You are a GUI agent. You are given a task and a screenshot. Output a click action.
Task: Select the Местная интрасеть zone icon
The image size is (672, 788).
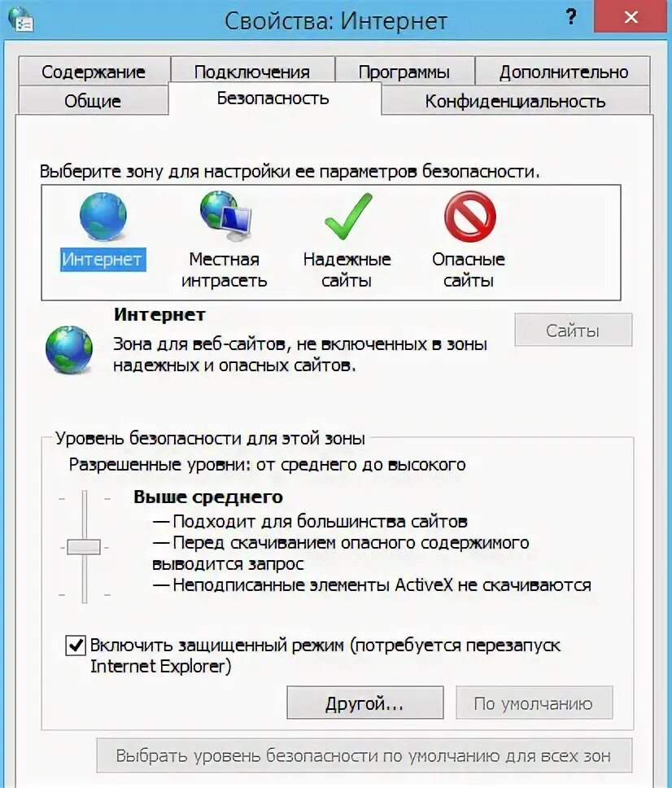(225, 217)
